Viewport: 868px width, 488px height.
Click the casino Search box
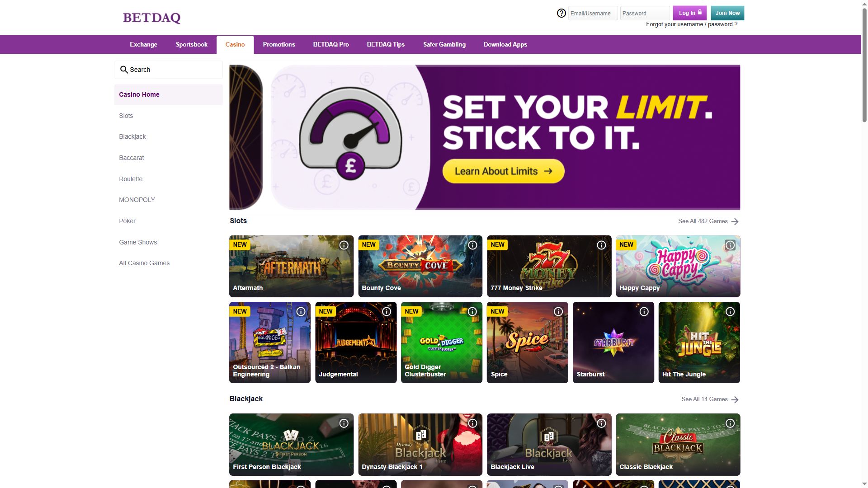[x=168, y=70]
